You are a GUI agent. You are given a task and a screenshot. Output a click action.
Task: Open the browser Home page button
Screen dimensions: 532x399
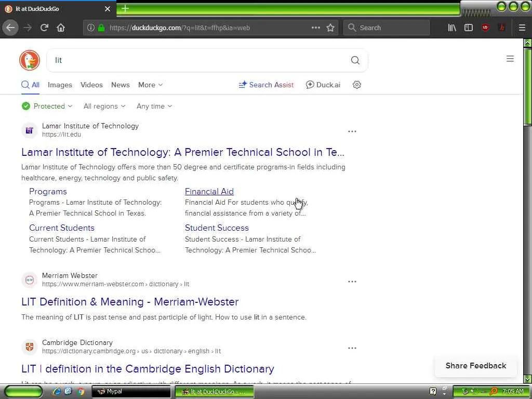point(61,28)
